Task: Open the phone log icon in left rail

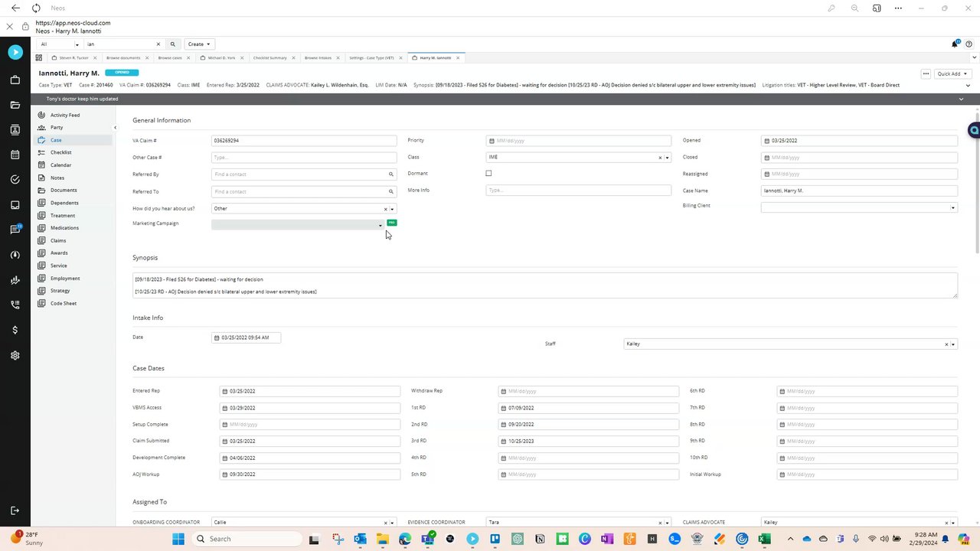Action: click(x=15, y=305)
